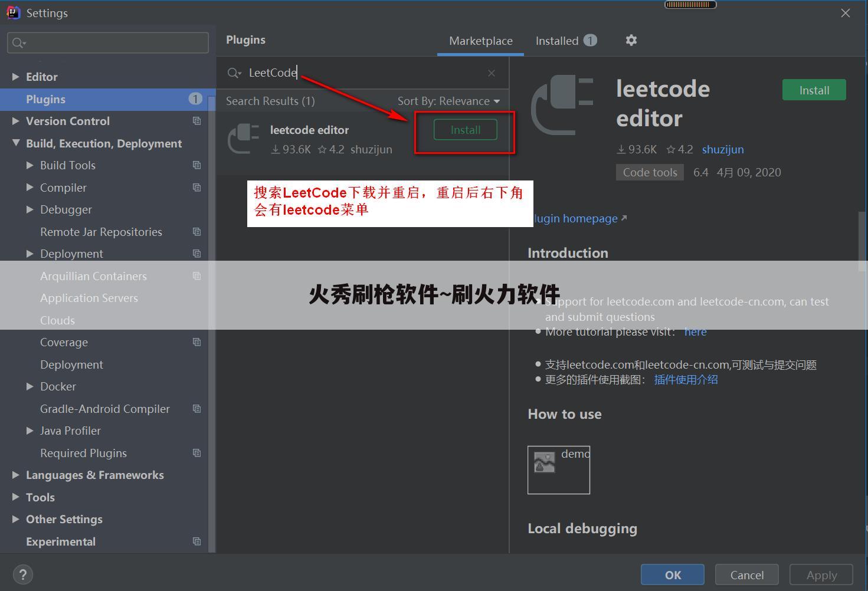
Task: Click the Apply button
Action: click(821, 575)
